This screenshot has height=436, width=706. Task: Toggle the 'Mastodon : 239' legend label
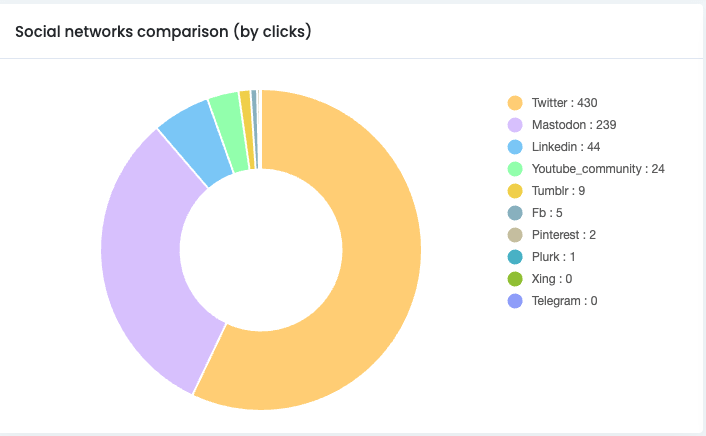573,125
